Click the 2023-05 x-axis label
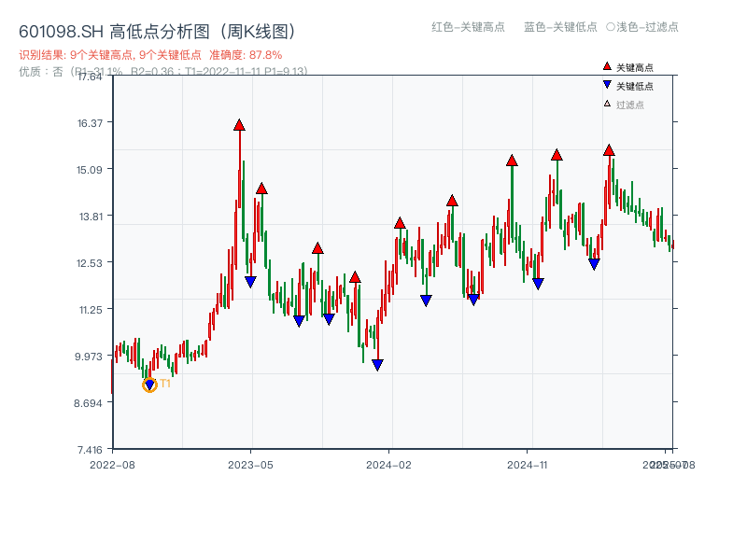The image size is (747, 560). [x=250, y=465]
